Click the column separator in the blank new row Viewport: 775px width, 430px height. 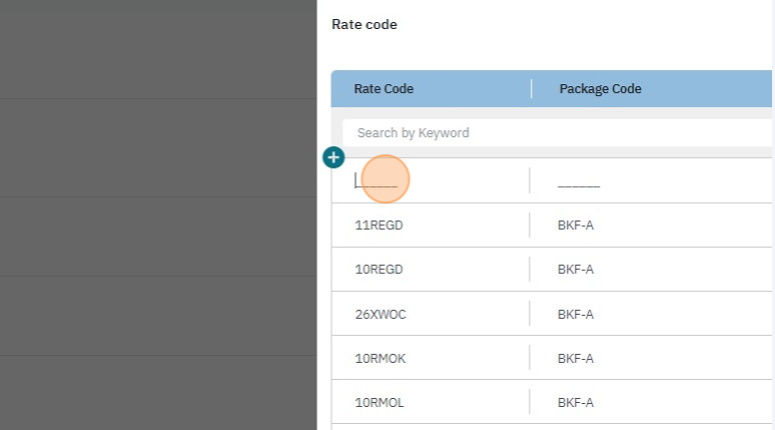coord(529,181)
